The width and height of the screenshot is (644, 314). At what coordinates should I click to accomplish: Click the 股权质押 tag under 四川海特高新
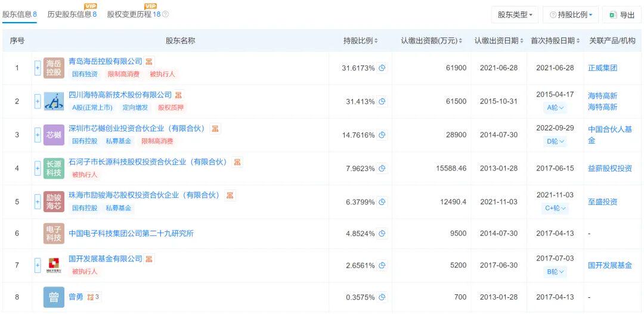(171, 107)
